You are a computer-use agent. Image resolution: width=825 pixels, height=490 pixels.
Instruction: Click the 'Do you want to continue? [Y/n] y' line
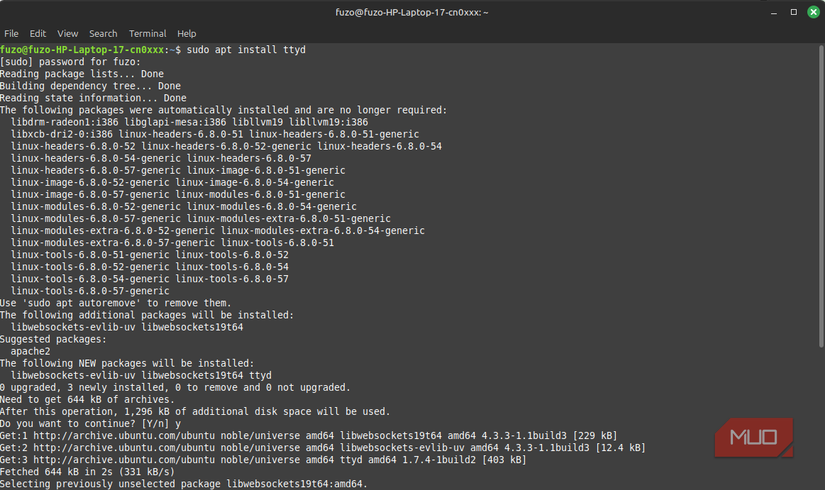90,424
